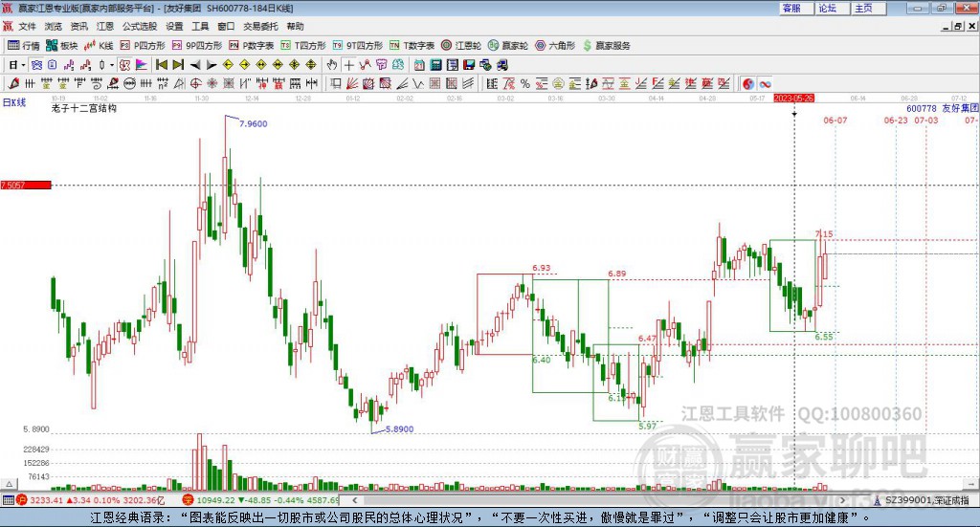The width and height of the screenshot is (980, 527).
Task: Click the 10949.22 Shenzhen index status entry
Action: click(261, 500)
